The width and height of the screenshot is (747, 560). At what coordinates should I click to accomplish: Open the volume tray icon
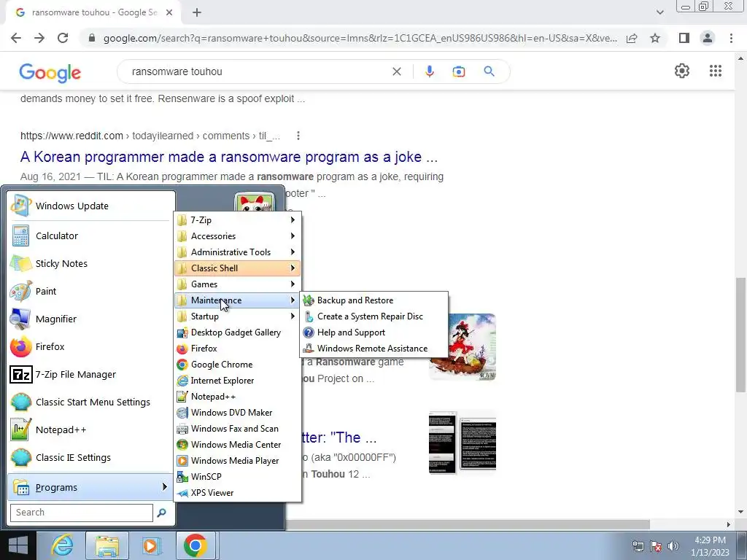coord(673,546)
